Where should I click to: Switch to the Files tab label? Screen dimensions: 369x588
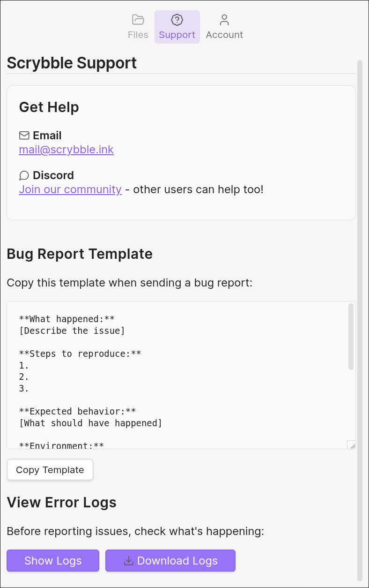138,35
